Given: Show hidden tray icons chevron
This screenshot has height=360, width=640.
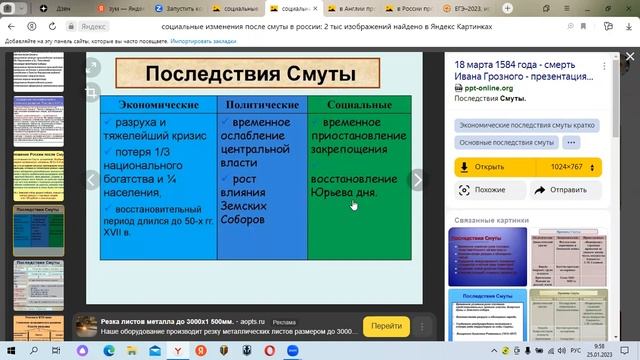Looking at the screenshot, I should coord(494,351).
